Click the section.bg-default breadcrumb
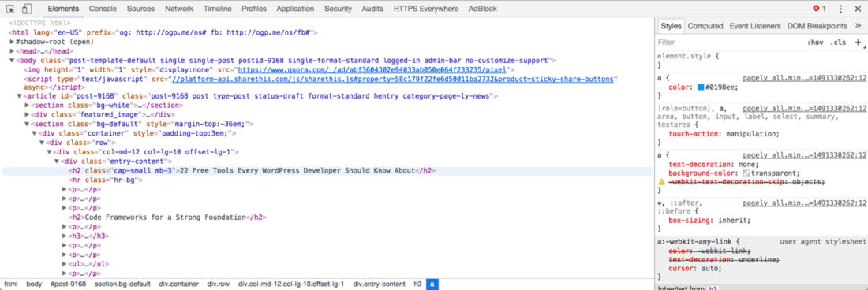Image resolution: width=868 pixels, height=290 pixels. [122, 284]
